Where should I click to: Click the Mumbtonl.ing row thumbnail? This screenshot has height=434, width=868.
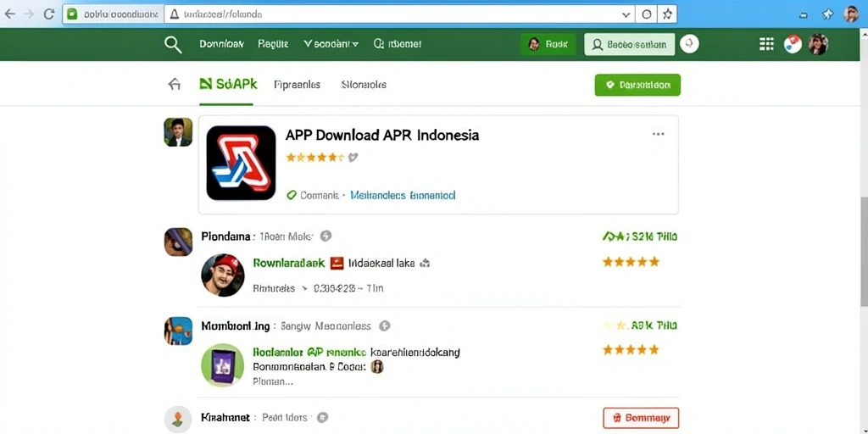[178, 331]
